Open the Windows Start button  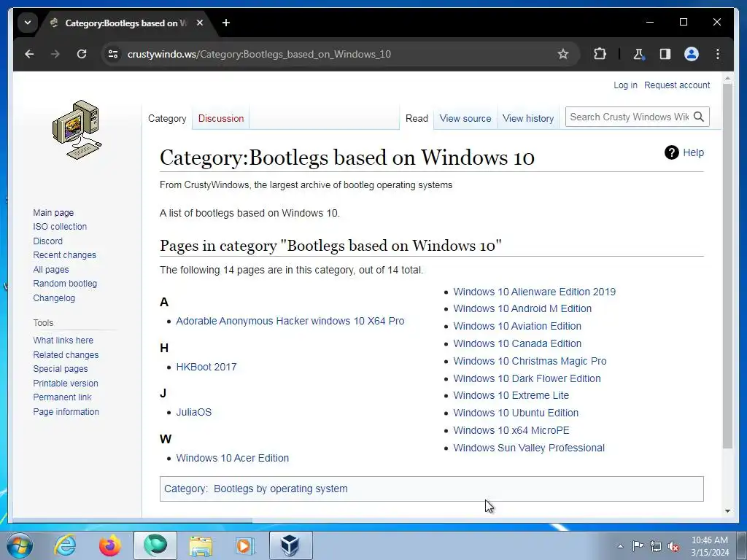(20, 545)
